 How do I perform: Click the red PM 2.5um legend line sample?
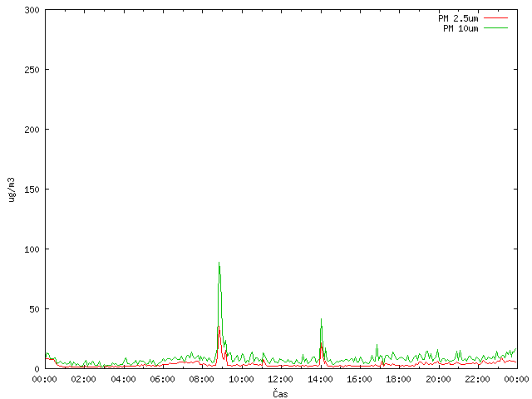(x=495, y=18)
